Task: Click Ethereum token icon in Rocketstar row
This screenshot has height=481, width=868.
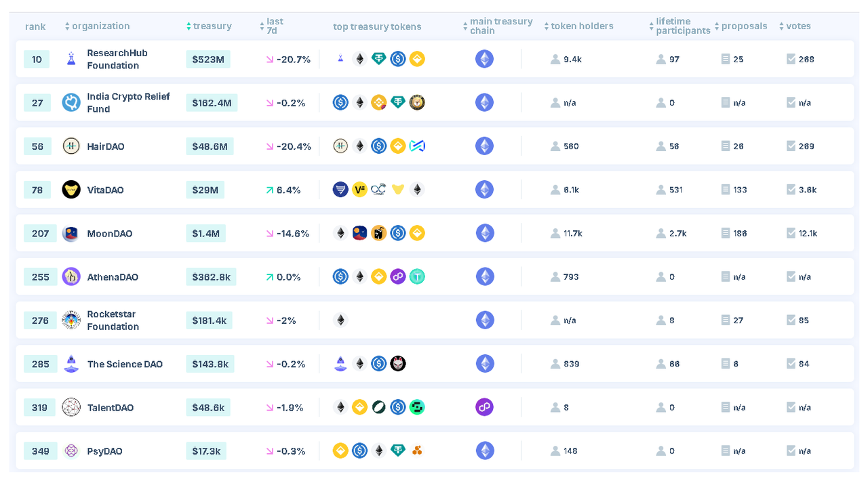Action: (x=340, y=320)
